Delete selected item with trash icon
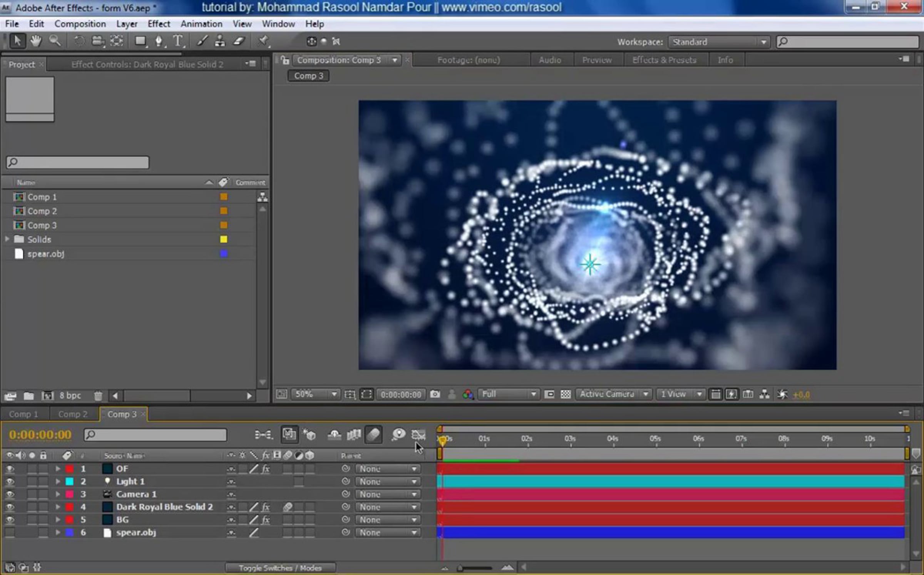 (x=98, y=396)
